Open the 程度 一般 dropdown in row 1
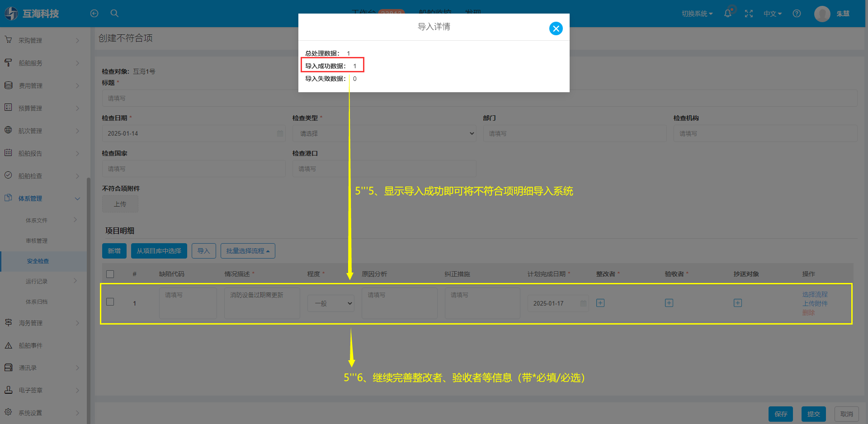This screenshot has width=868, height=424. [331, 303]
